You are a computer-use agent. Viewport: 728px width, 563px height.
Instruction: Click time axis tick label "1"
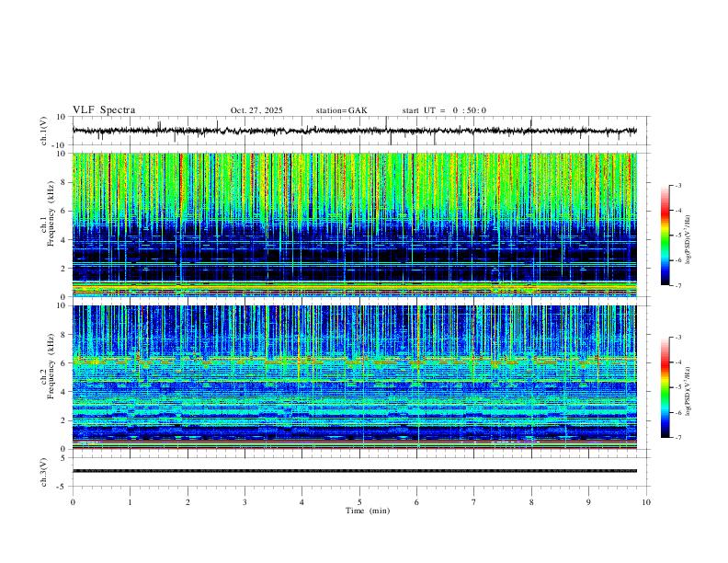coord(130,502)
